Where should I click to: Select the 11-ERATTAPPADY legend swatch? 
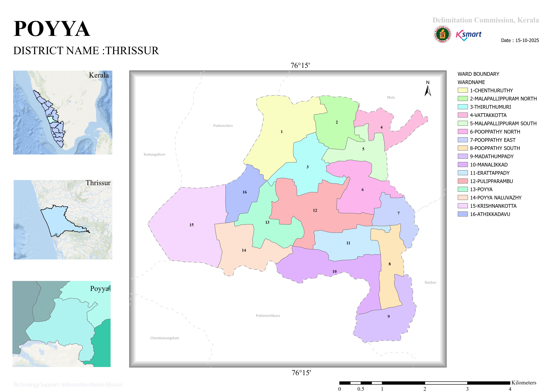coord(463,173)
